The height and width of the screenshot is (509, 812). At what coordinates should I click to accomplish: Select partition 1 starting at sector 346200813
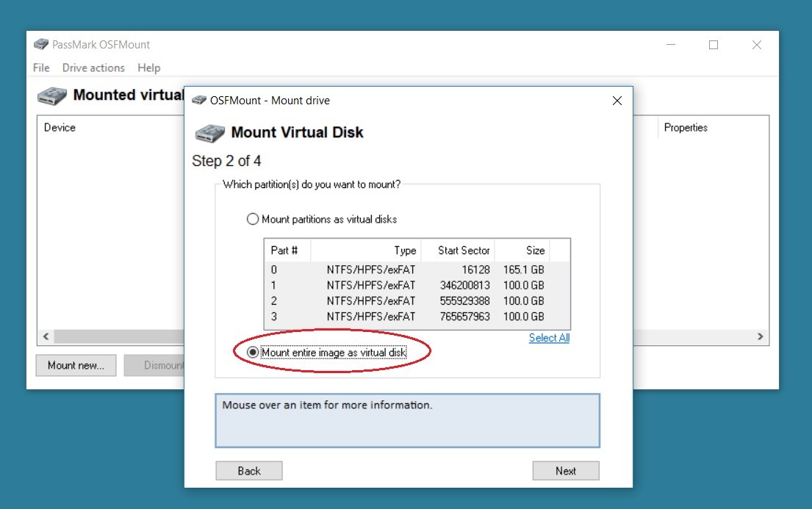pyautogui.click(x=417, y=285)
